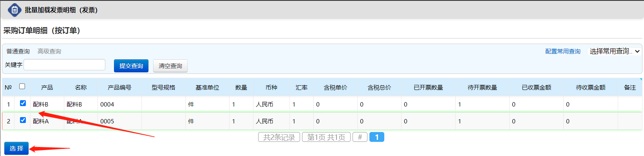This screenshot has height=156, width=644.
Task: Click the 币种 column header
Action: [x=271, y=88]
